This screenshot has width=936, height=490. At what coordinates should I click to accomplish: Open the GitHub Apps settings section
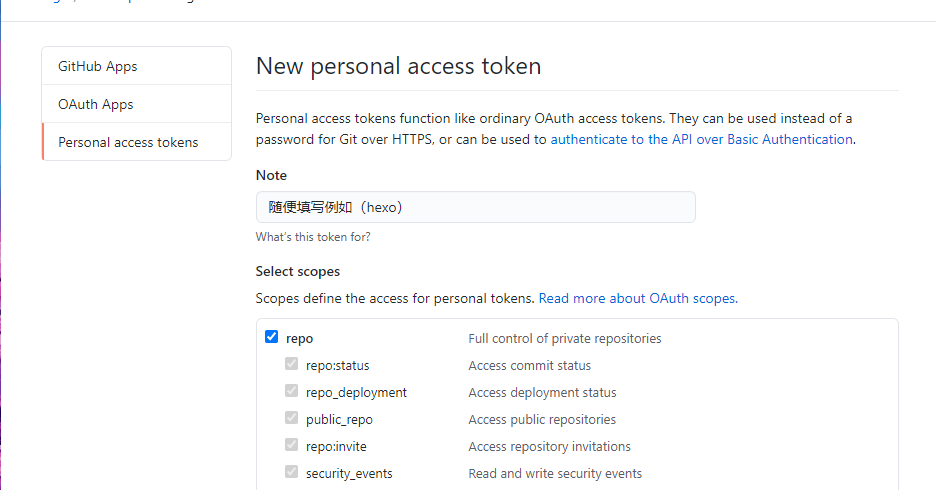tap(98, 66)
